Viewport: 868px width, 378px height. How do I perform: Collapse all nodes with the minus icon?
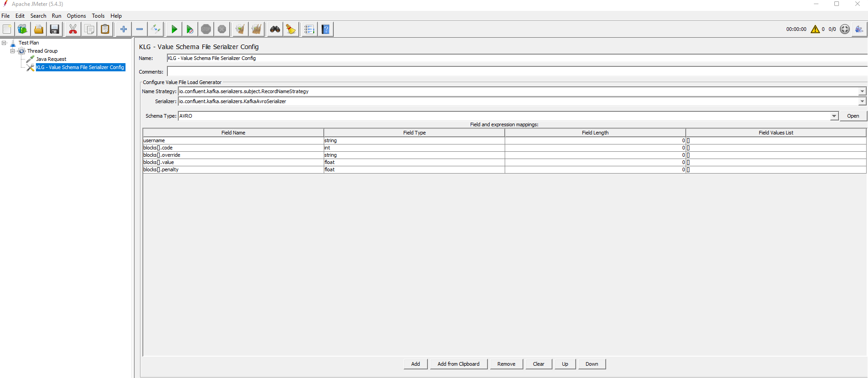[x=140, y=29]
